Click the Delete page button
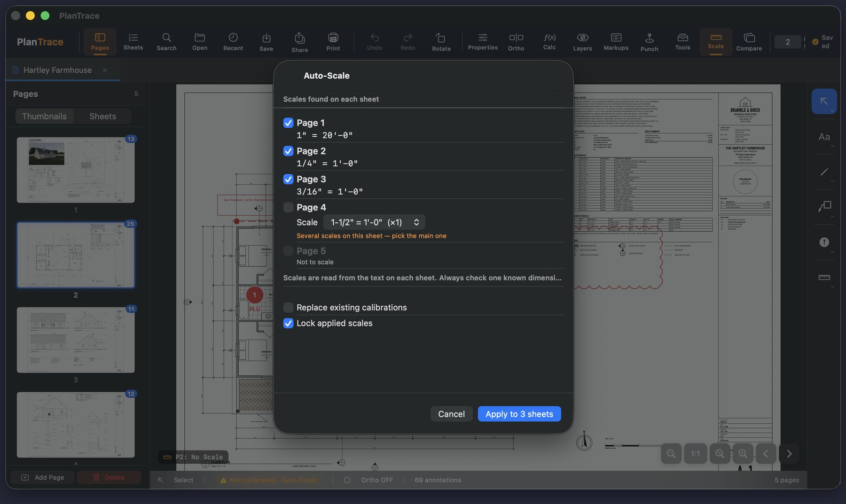This screenshot has height=504, width=846. pyautogui.click(x=109, y=477)
